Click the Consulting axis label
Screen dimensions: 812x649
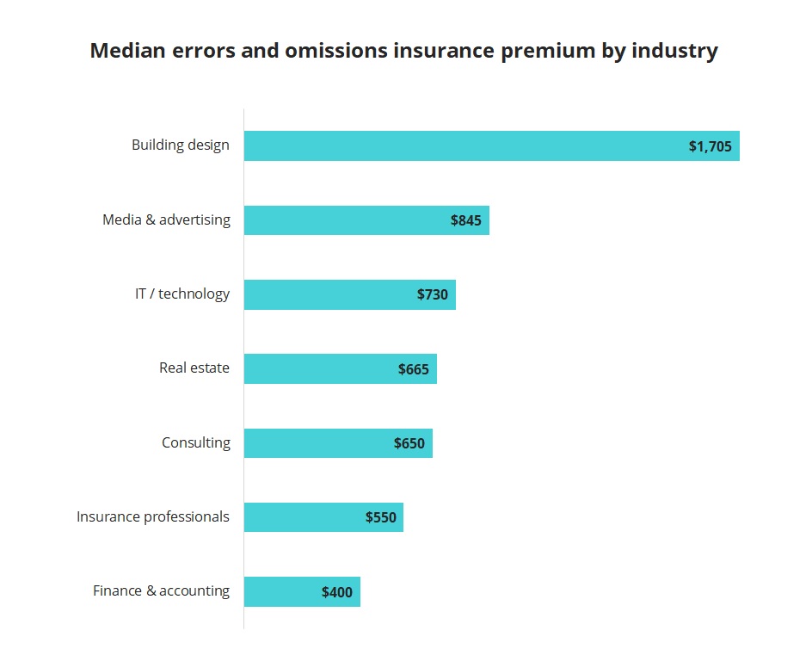tap(196, 442)
